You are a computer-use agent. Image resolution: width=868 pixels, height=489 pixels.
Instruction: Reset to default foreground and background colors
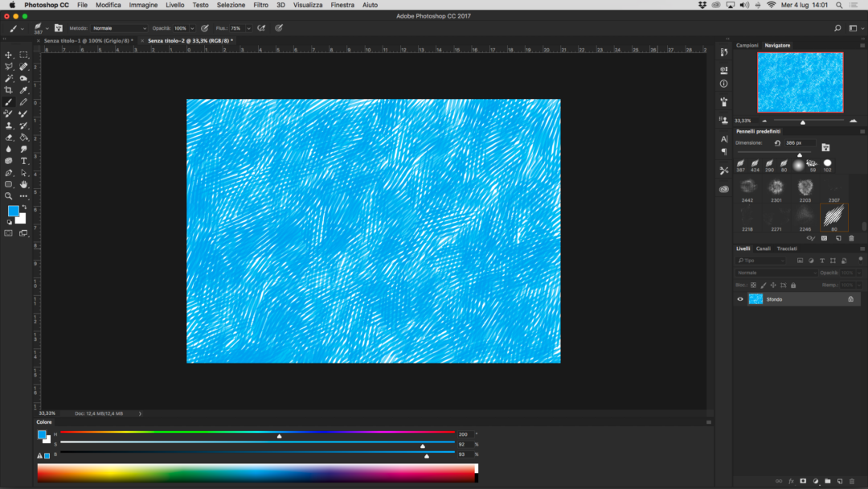coord(9,222)
